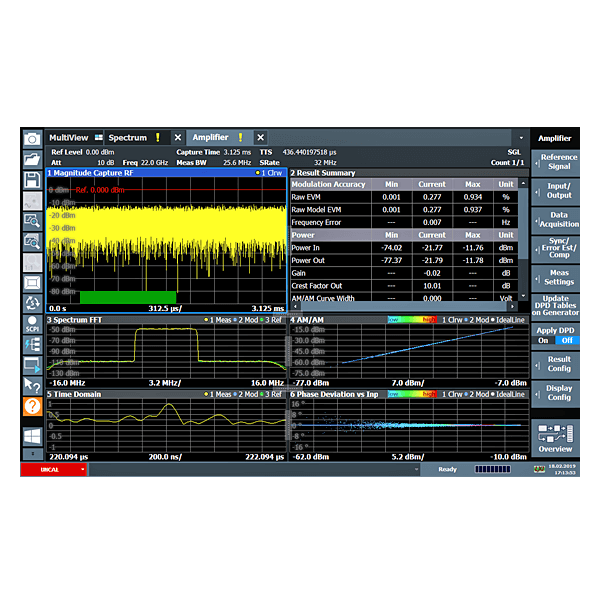The height and width of the screenshot is (600, 600).
Task: Open the Reference Signal softkey
Action: 555,162
